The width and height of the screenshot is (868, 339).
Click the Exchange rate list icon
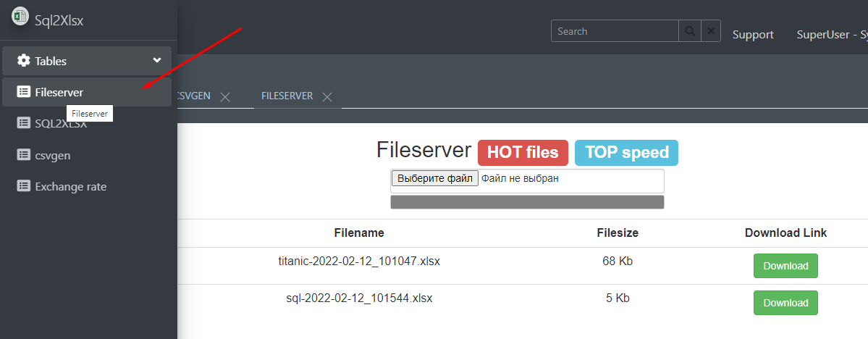point(24,186)
